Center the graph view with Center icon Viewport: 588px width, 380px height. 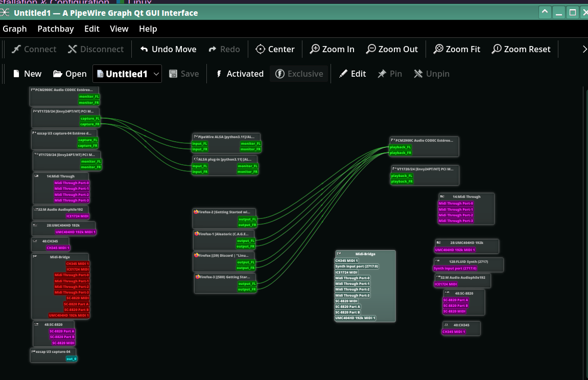click(x=260, y=49)
